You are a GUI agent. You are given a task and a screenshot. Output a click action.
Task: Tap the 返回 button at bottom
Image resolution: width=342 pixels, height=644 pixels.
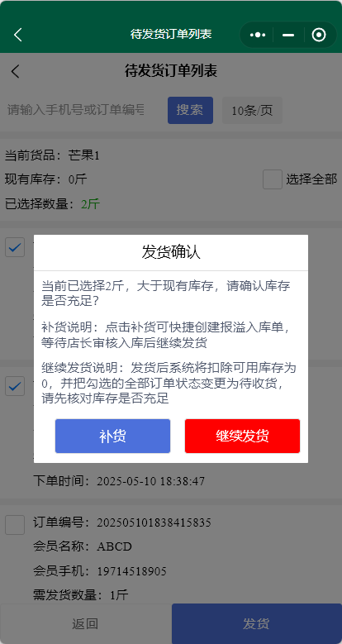coord(85,623)
